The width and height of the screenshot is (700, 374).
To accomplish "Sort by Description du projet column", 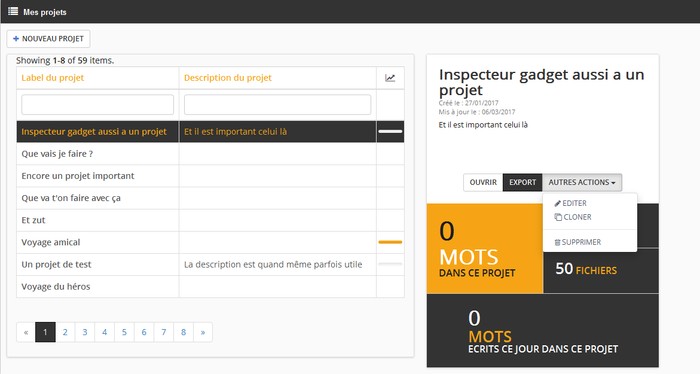I will pos(228,78).
